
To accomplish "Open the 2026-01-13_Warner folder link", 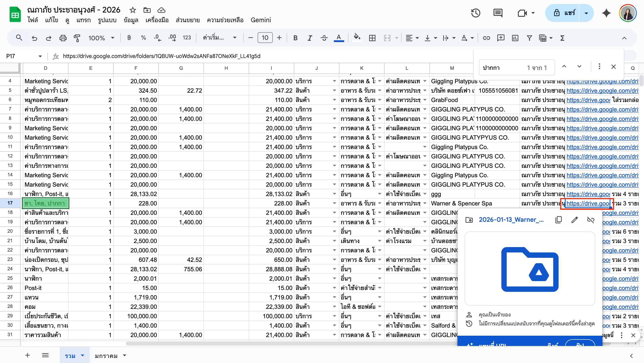I will pos(511,220).
